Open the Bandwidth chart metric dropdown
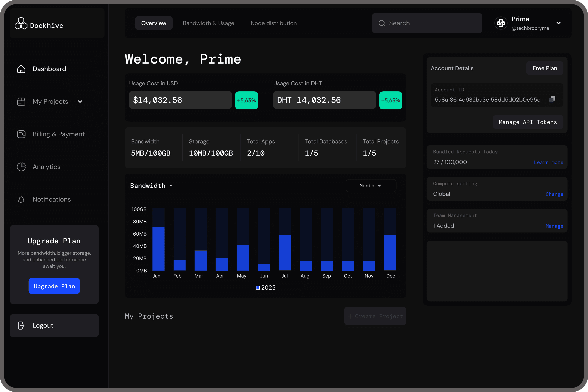The width and height of the screenshot is (588, 392). click(171, 186)
